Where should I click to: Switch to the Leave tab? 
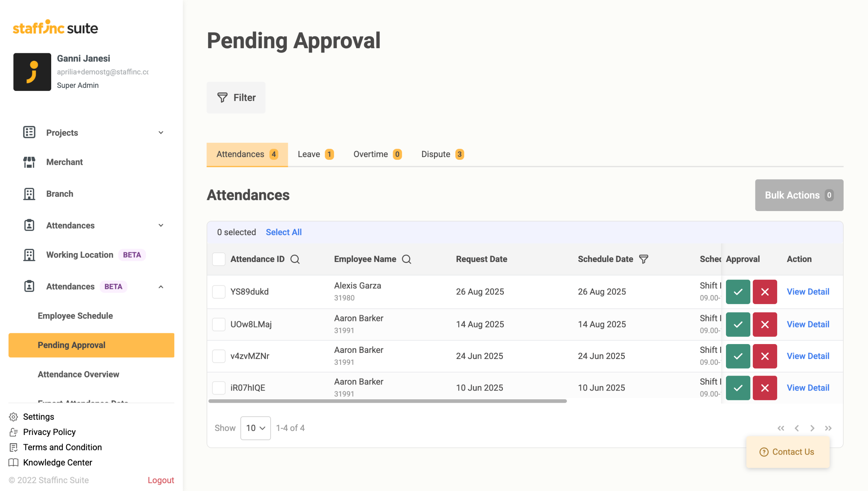[315, 154]
